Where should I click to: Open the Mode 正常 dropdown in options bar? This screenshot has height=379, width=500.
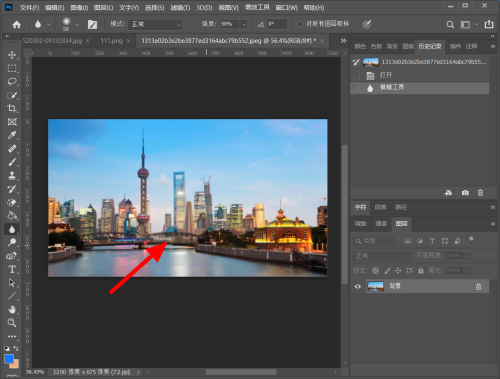point(155,24)
